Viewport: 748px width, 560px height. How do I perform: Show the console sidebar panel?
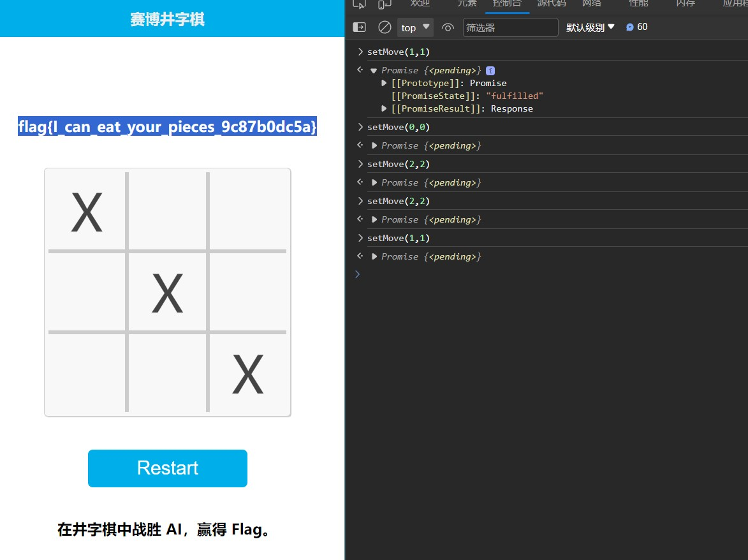click(x=360, y=27)
